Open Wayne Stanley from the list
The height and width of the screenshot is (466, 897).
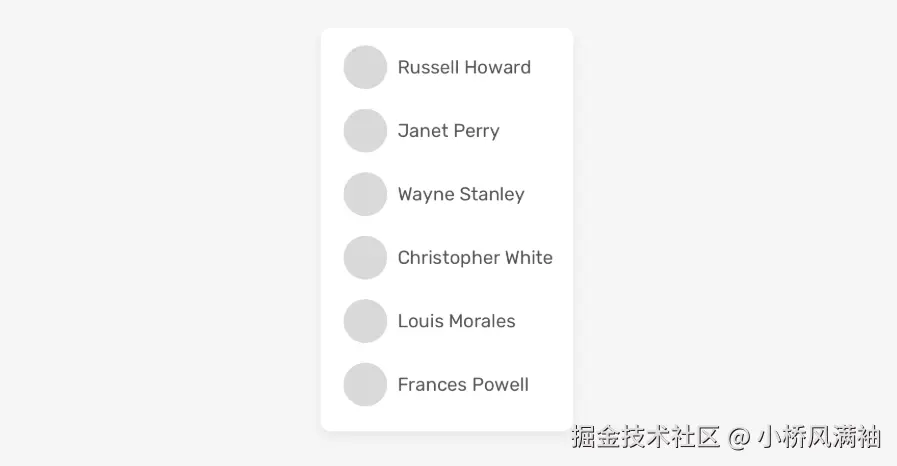(x=461, y=194)
